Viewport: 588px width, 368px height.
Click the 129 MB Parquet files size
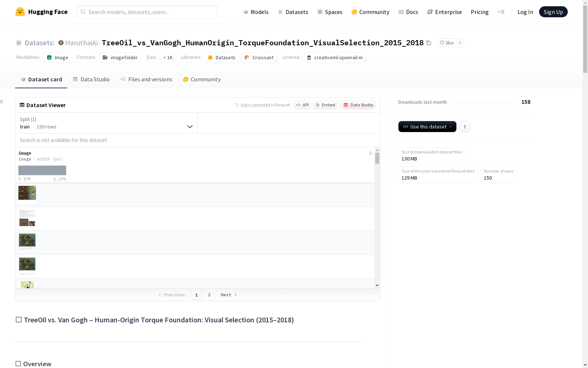(409, 178)
